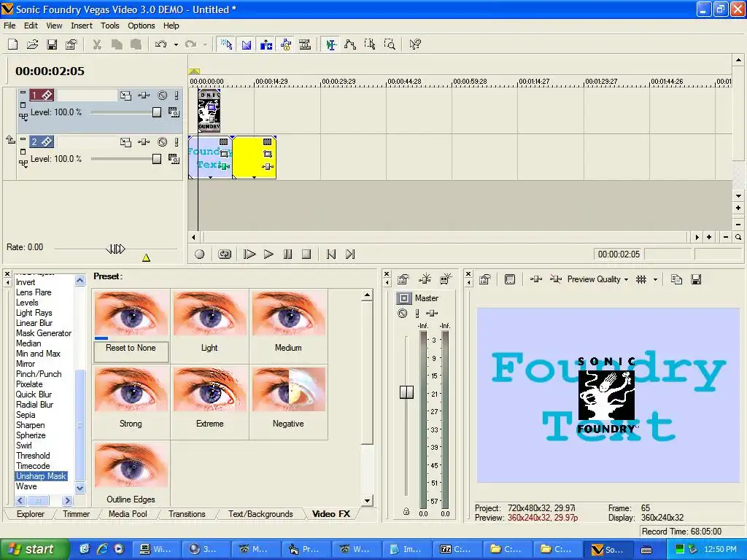Solo track 2 with exclamation icon
This screenshot has height=560, width=747.
(x=177, y=142)
